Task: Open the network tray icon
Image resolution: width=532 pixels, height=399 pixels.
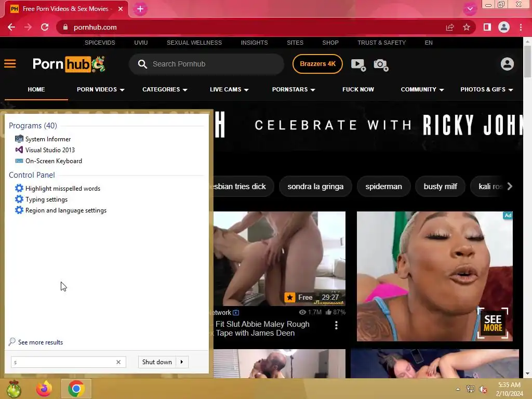Action: pos(471,389)
